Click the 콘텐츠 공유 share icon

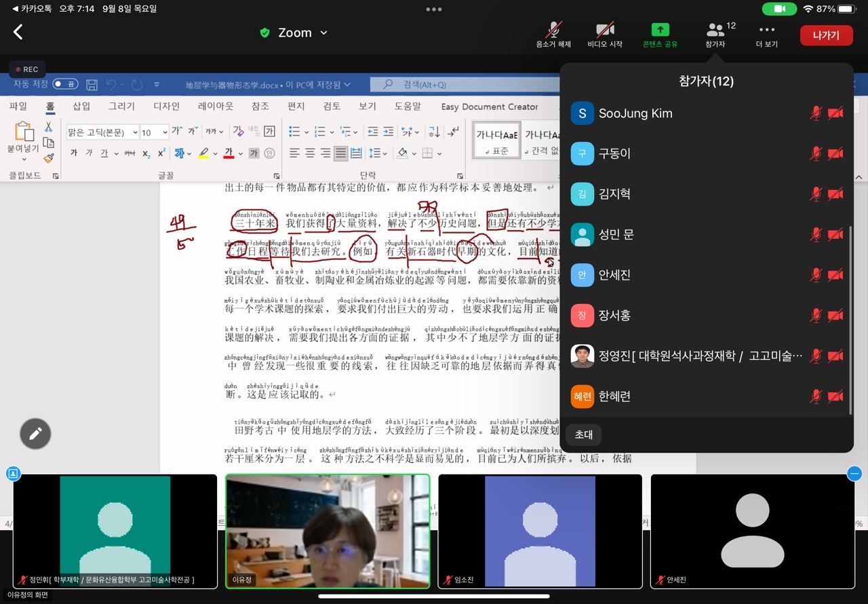point(659,31)
